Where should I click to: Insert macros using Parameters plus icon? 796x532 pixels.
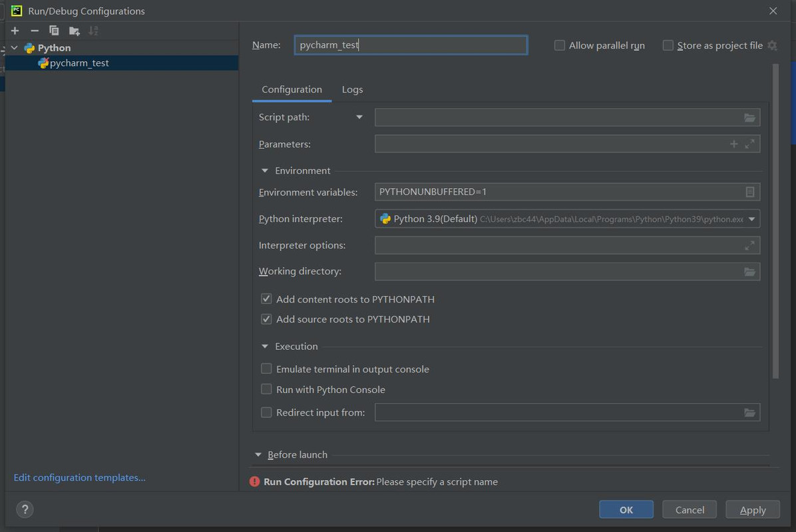733,144
